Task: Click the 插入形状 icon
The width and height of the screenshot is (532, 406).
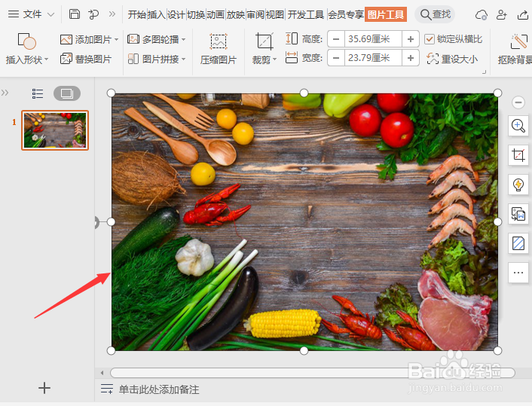Action: (27, 41)
